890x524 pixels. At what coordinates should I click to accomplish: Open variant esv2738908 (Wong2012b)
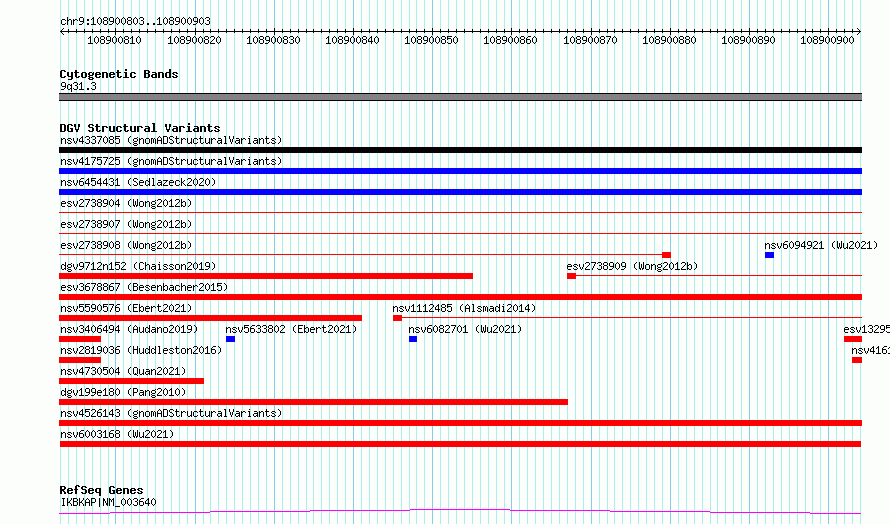[126, 245]
